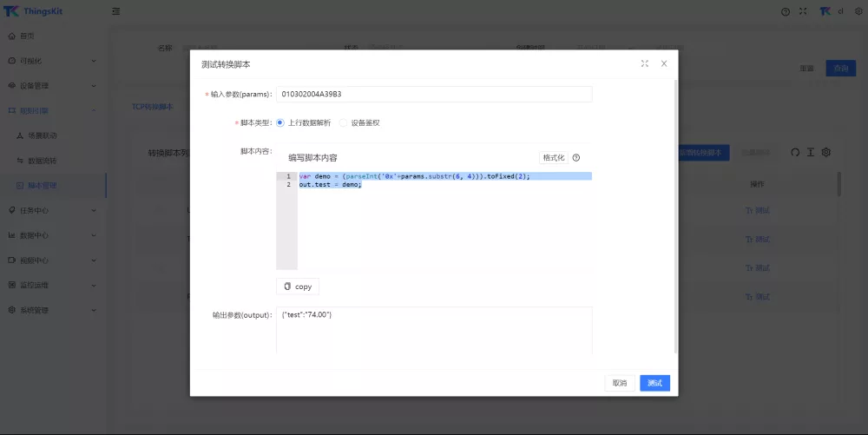This screenshot has height=435, width=868.
Task: Select the 上行数据解析 radio option
Action: 280,122
